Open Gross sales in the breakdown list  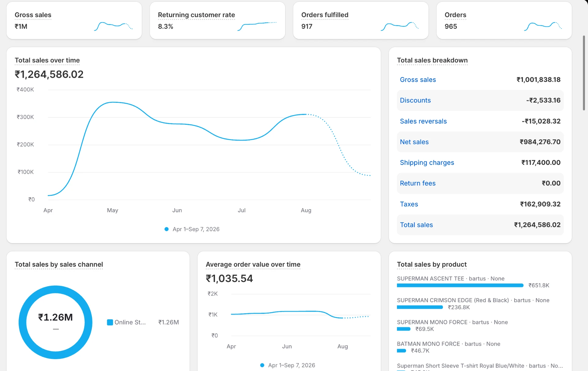coord(418,80)
